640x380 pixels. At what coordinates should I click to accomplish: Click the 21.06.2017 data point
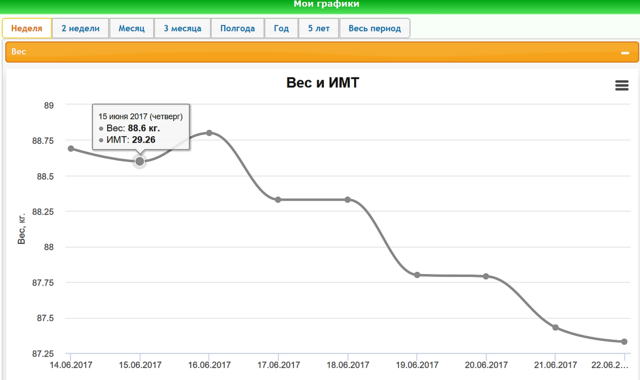point(555,327)
